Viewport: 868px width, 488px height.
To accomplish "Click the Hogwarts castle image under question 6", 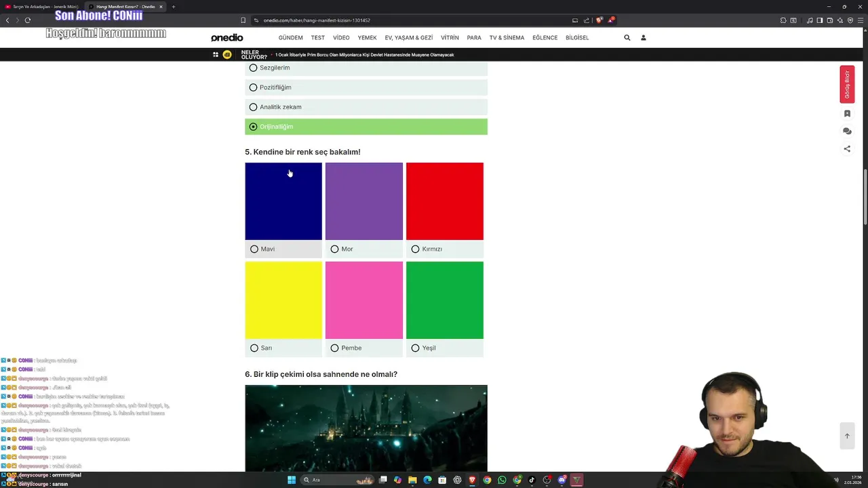I will pos(366,428).
